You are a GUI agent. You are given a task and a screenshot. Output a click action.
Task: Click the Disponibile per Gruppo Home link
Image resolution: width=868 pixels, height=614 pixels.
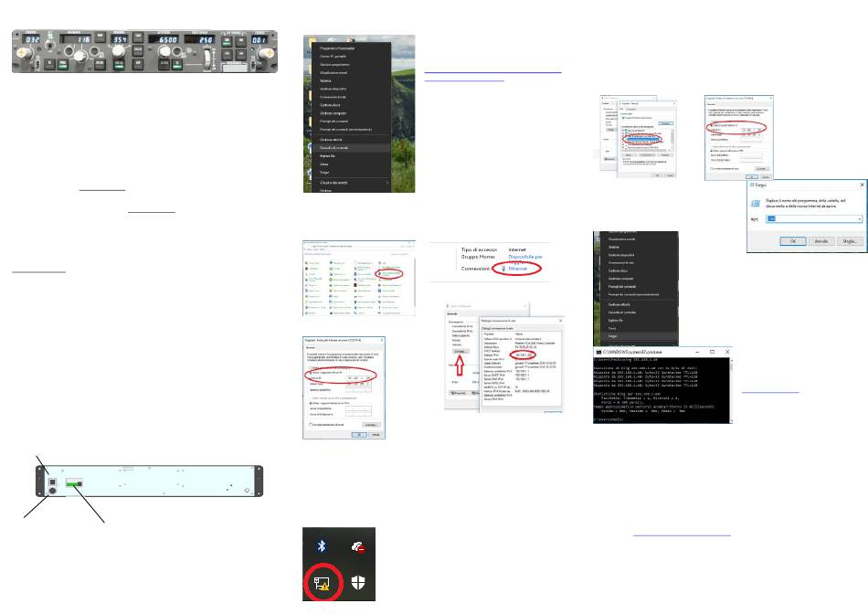click(x=525, y=257)
